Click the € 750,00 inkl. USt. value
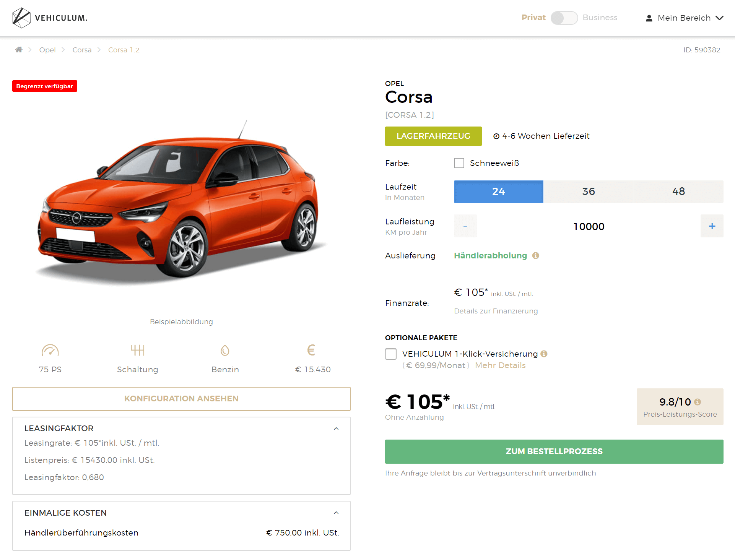The height and width of the screenshot is (560, 735). tap(302, 532)
